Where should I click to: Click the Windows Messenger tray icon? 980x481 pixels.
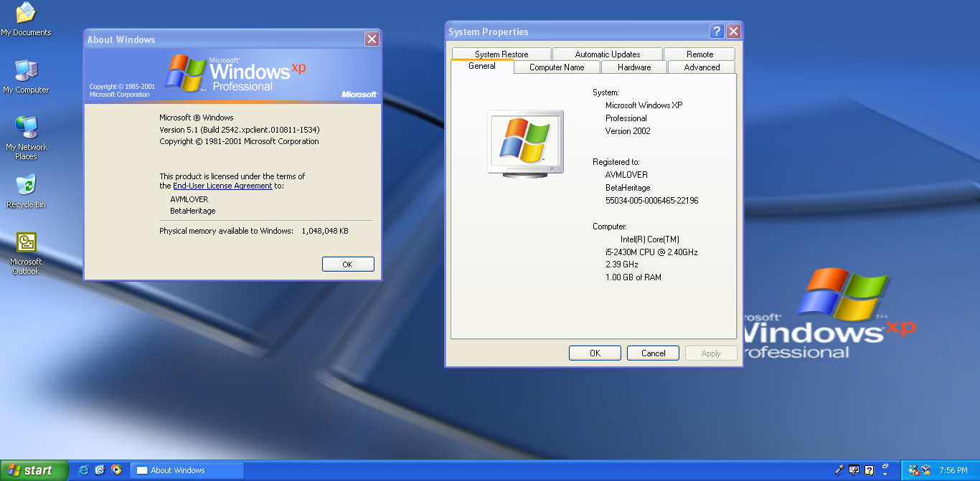[913, 470]
